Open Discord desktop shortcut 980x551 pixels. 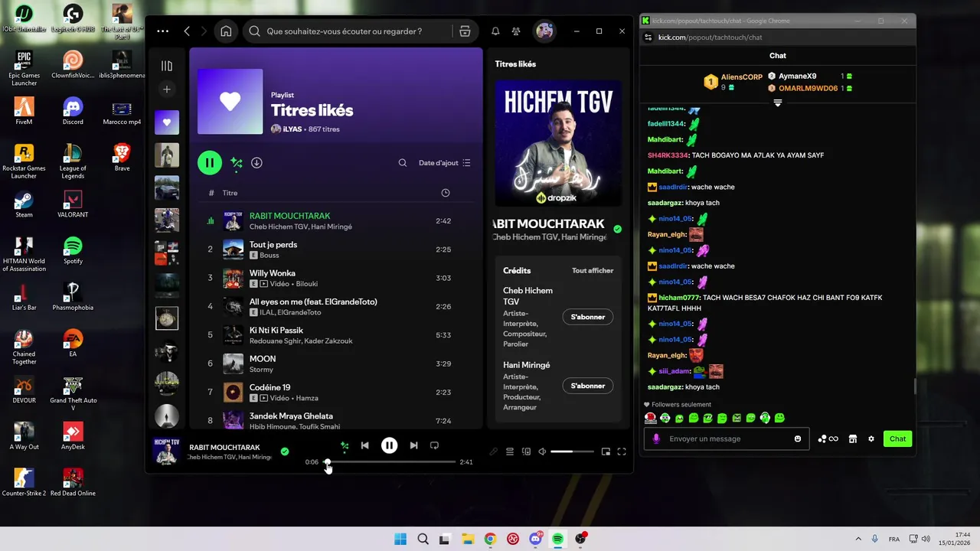(x=73, y=111)
